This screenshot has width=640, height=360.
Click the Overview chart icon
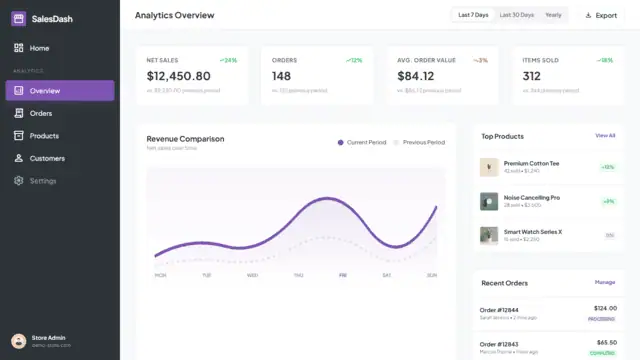[x=18, y=91]
